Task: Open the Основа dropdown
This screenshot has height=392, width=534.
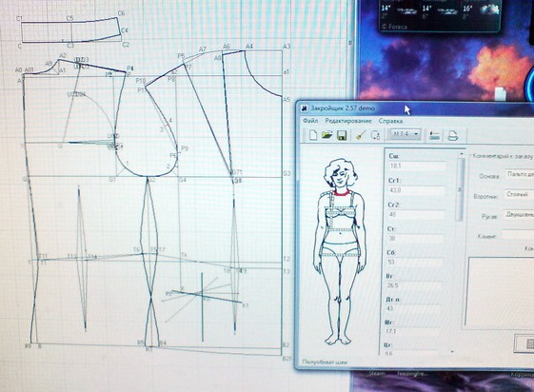Action: tap(520, 174)
